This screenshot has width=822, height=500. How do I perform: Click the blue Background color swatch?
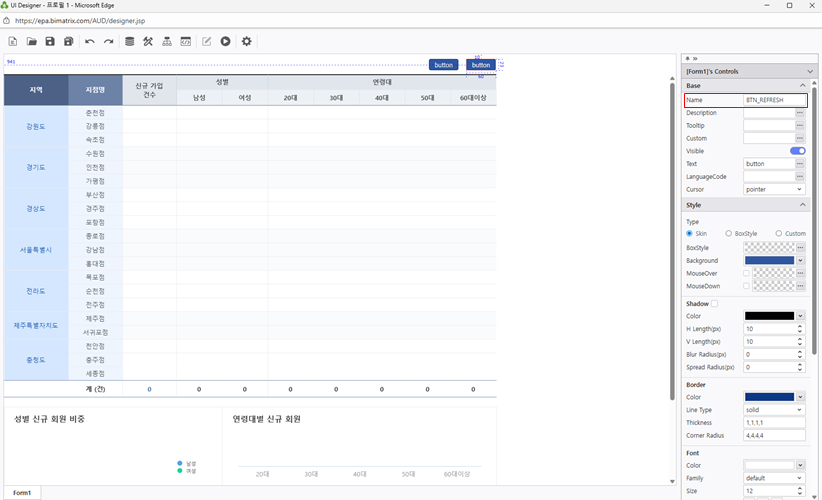coord(769,260)
